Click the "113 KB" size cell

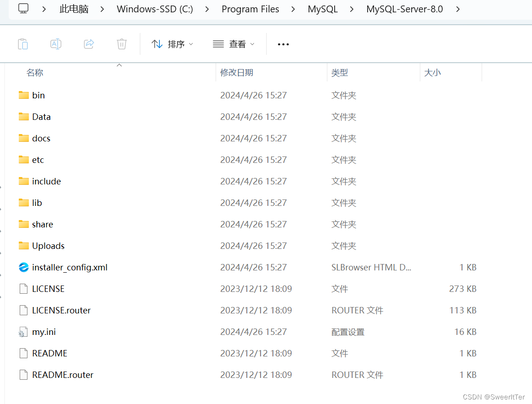(463, 311)
